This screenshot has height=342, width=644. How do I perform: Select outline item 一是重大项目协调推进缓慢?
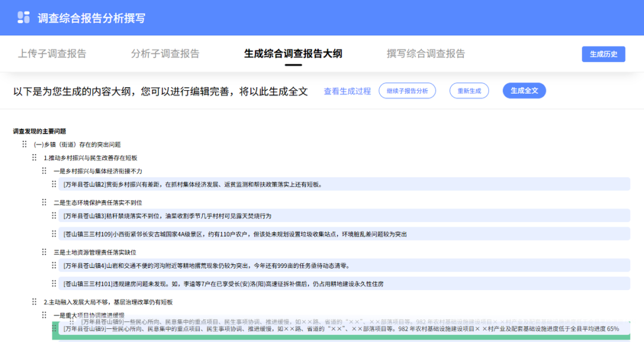[89, 315]
